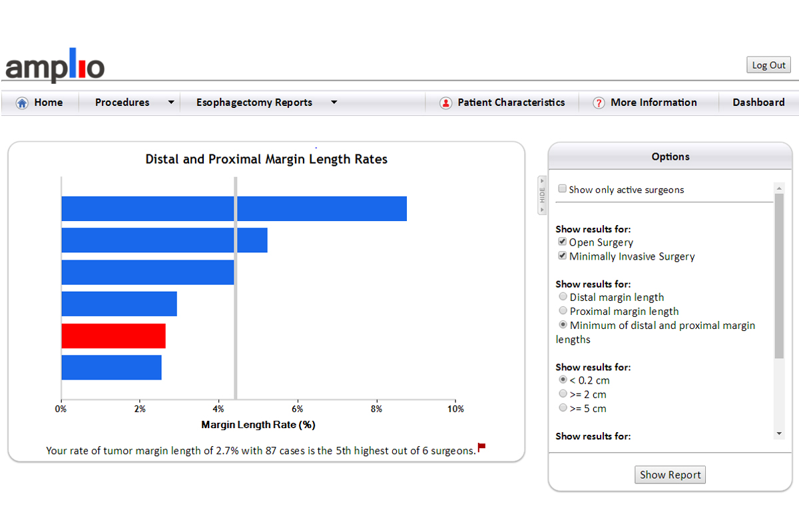
Task: Click the amplio logo
Action: pyautogui.click(x=55, y=66)
